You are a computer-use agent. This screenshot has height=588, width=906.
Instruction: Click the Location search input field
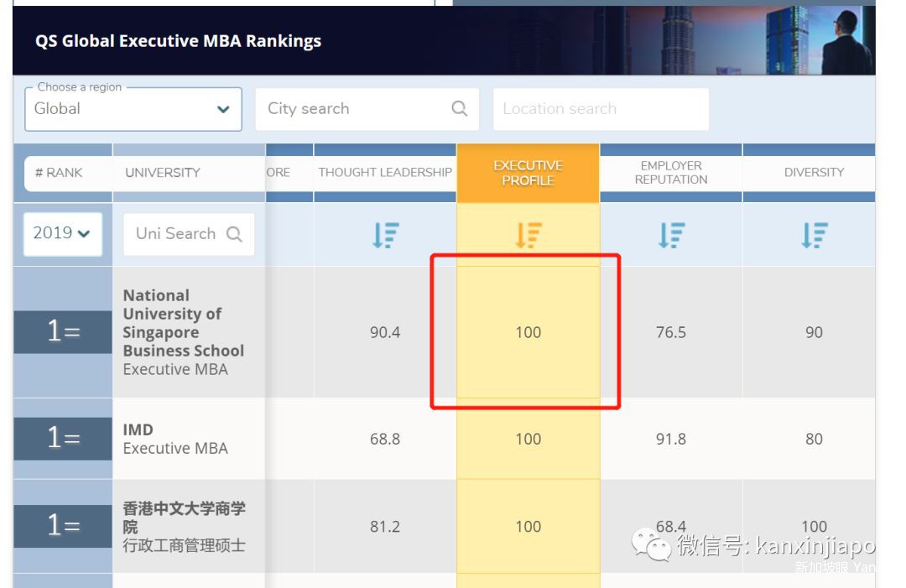(600, 109)
